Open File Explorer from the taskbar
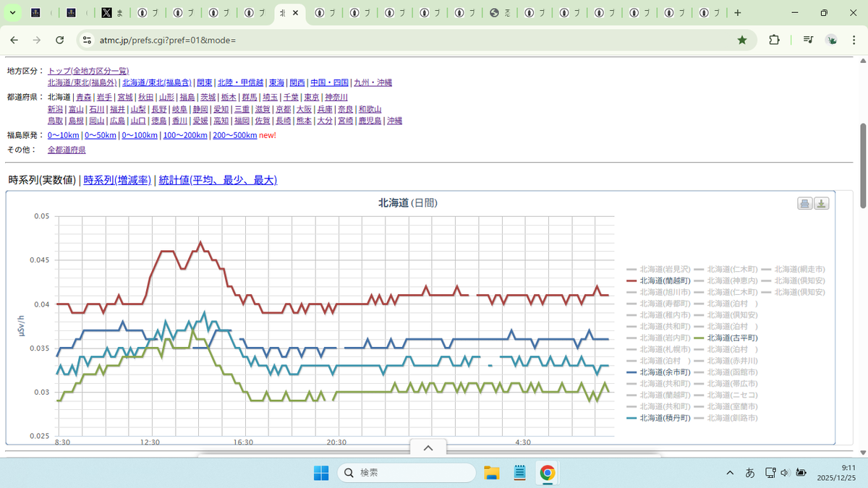This screenshot has height=488, width=868. click(492, 473)
